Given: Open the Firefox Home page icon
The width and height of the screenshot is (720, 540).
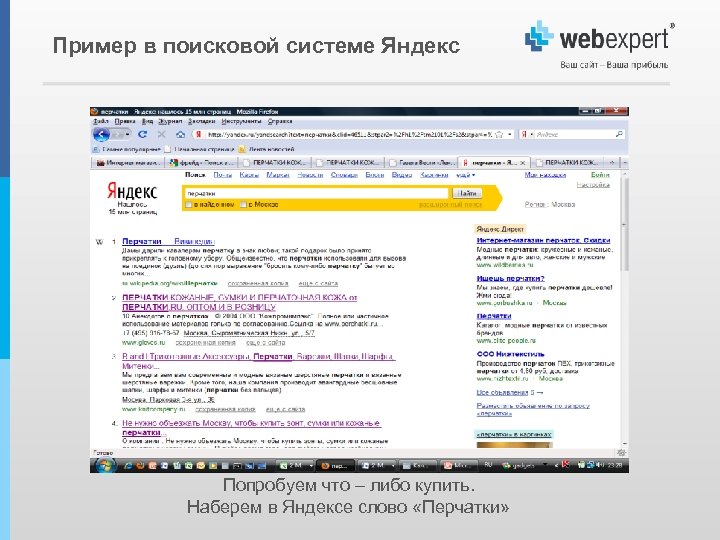Looking at the screenshot, I should (180, 134).
